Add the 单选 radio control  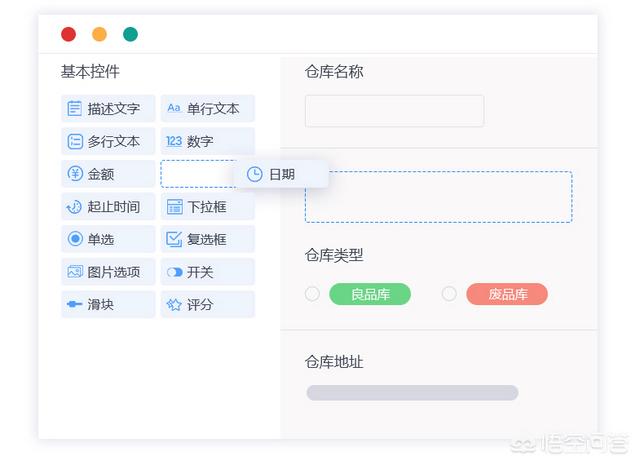click(108, 240)
